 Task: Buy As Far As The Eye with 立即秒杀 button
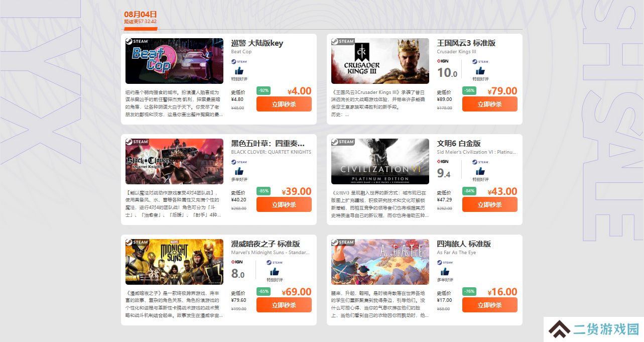click(490, 305)
